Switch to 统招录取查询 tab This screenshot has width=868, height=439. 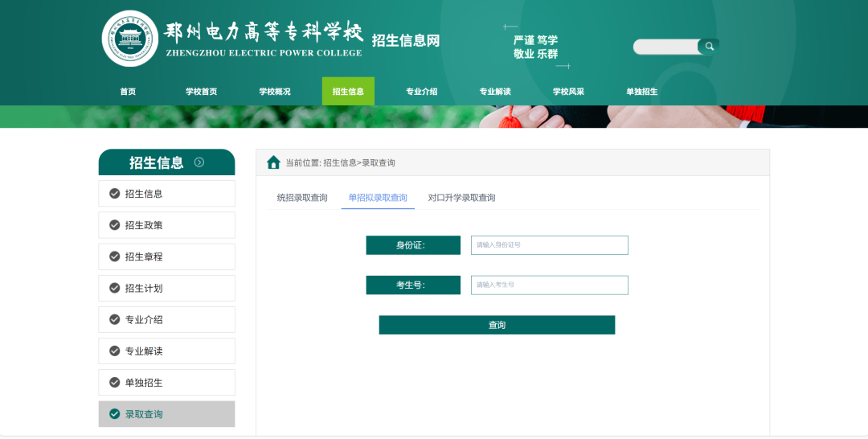pyautogui.click(x=302, y=198)
